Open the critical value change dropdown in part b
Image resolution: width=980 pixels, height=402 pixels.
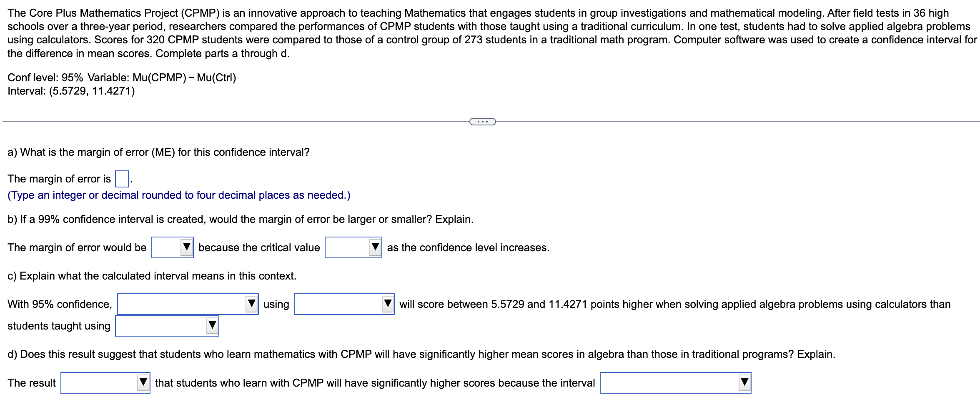tap(353, 247)
